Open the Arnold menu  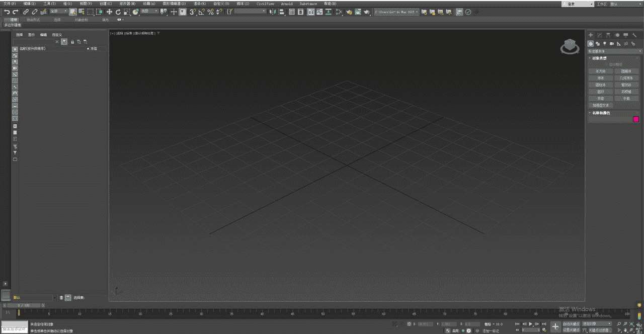point(287,4)
